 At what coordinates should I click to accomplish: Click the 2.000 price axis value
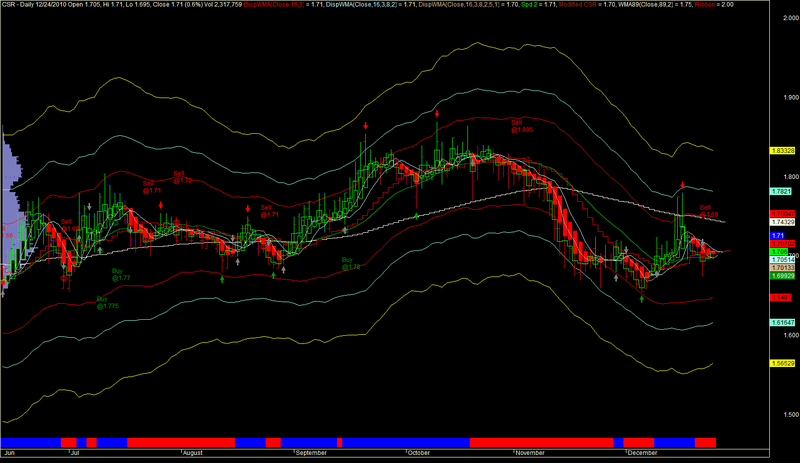(x=791, y=18)
